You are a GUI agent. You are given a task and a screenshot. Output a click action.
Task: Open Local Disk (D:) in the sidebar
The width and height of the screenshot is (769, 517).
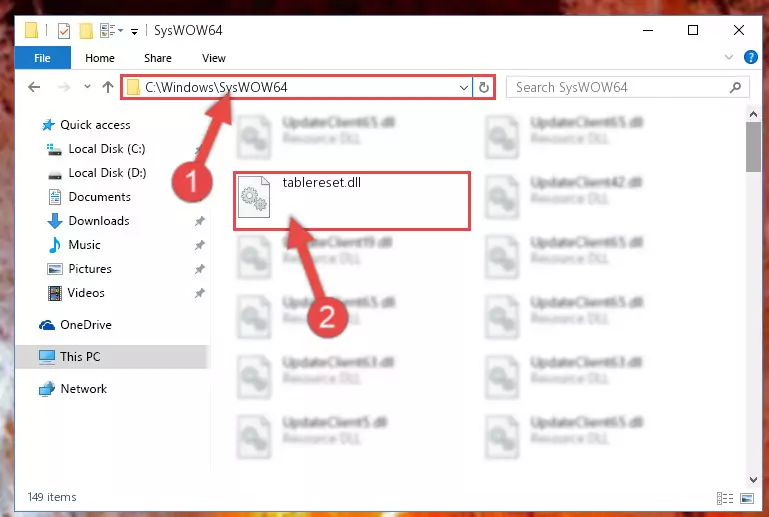(107, 173)
